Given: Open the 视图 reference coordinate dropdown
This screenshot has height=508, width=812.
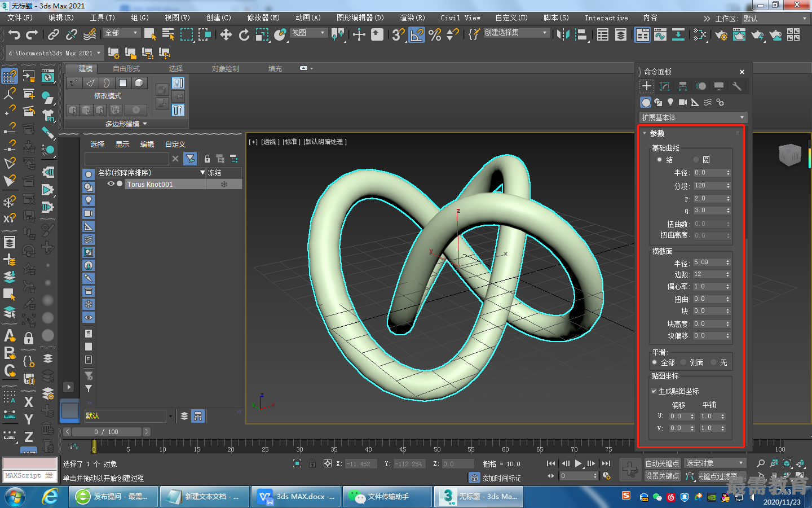Looking at the screenshot, I should click(308, 33).
